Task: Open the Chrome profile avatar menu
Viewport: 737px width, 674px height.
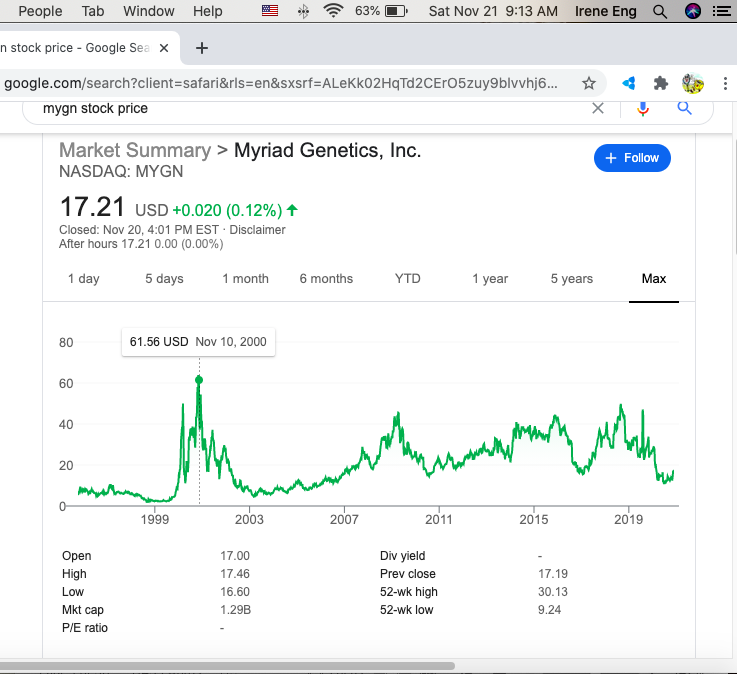Action: point(692,83)
